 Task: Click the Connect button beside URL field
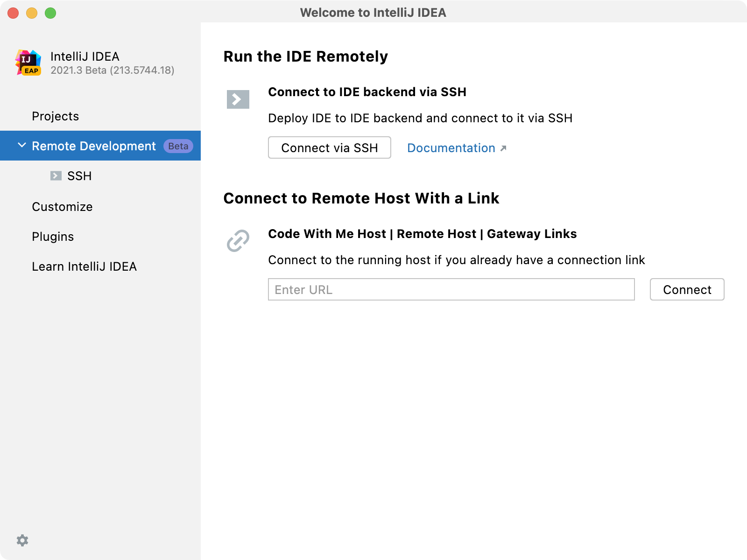[x=687, y=290]
